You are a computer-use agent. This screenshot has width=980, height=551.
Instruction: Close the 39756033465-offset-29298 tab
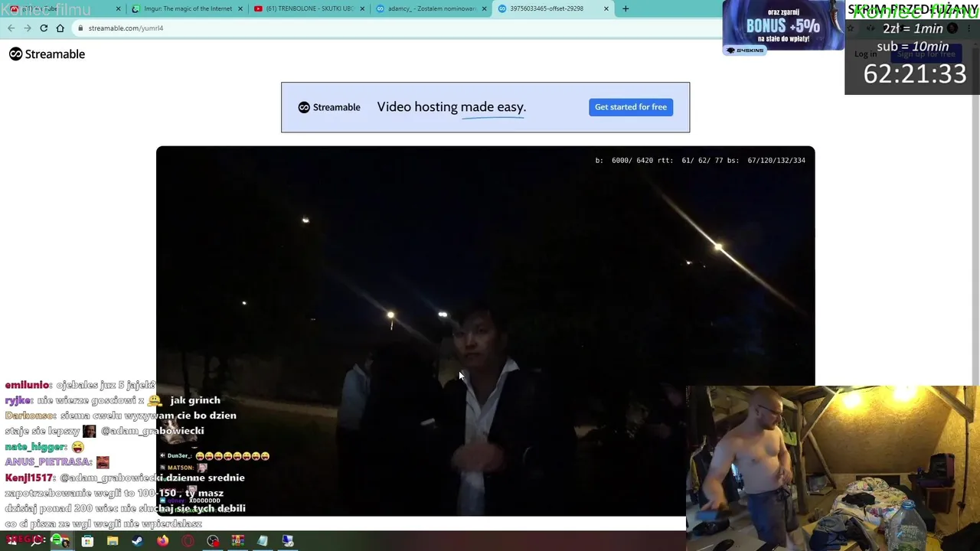(x=606, y=8)
